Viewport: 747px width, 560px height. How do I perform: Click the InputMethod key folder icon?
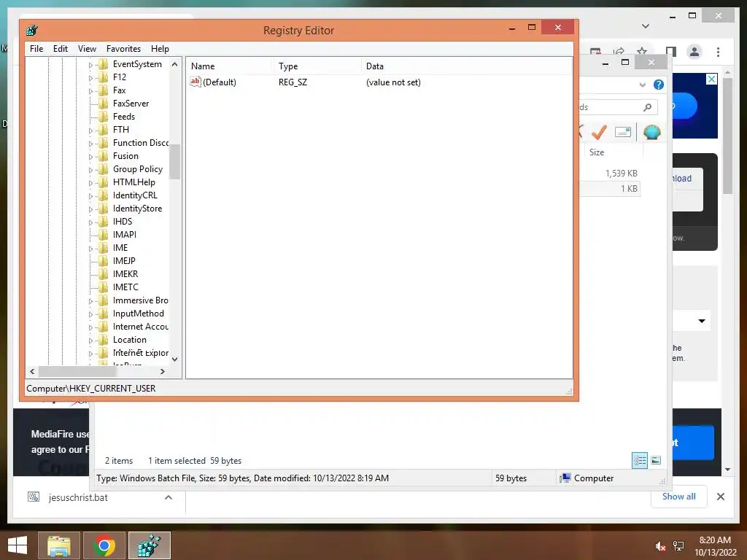point(104,314)
